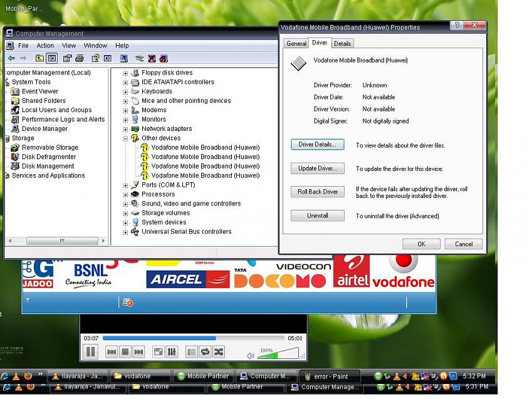532x399 pixels.
Task: Collapse the Other devices node
Action: (x=125, y=138)
